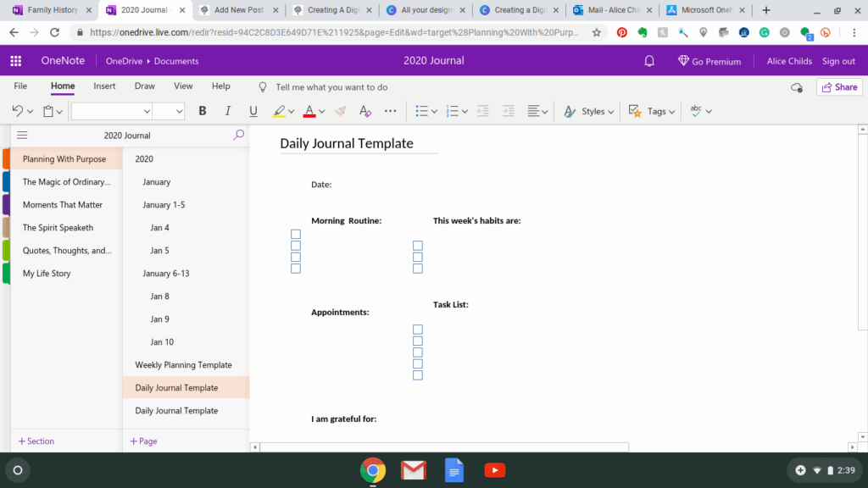Check the fourth Morning Routine checkbox
This screenshot has height=488, width=868.
296,269
